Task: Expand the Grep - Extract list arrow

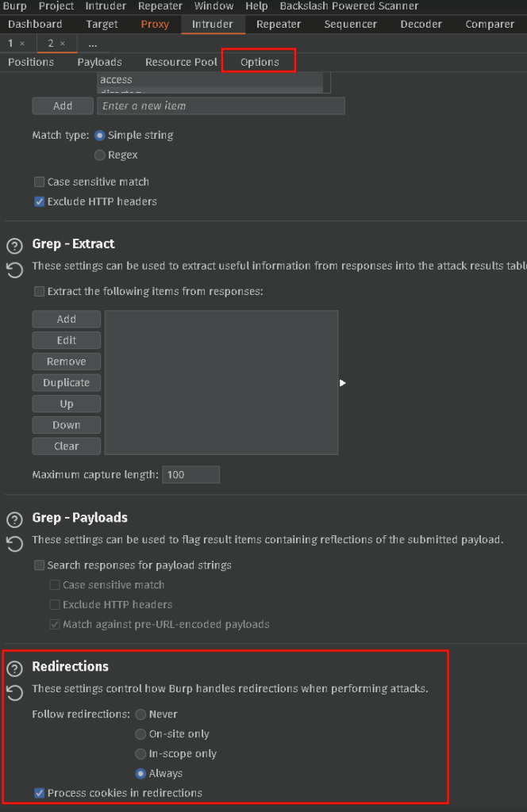Action: coord(343,383)
